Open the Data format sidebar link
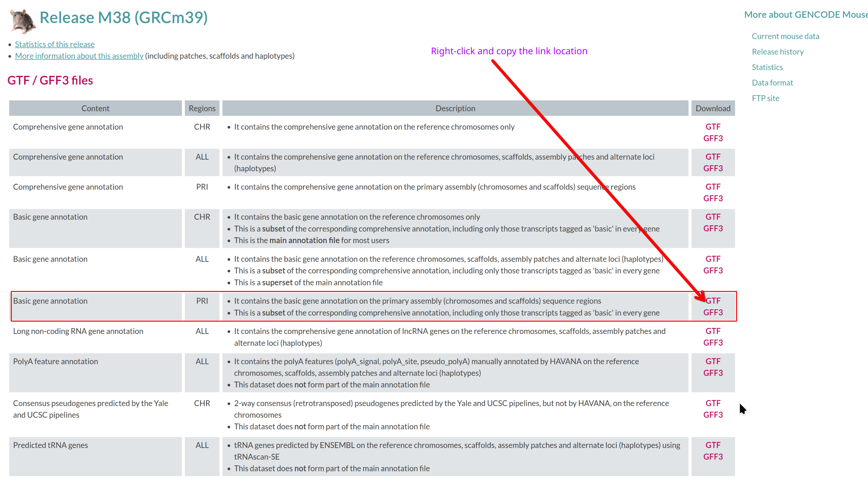This screenshot has width=868, height=490. point(772,83)
